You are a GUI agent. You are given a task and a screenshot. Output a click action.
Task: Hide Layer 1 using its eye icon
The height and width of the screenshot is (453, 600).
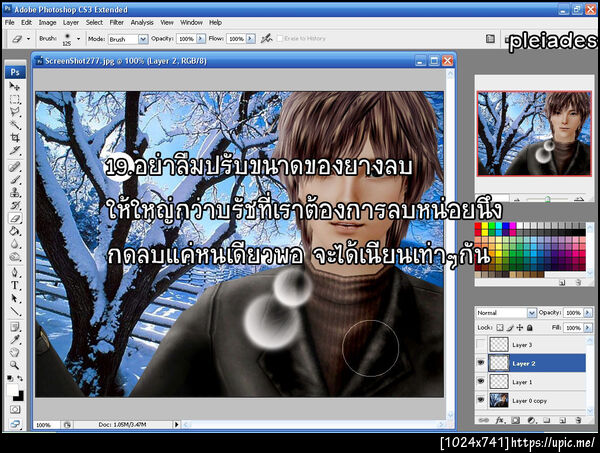(x=481, y=381)
